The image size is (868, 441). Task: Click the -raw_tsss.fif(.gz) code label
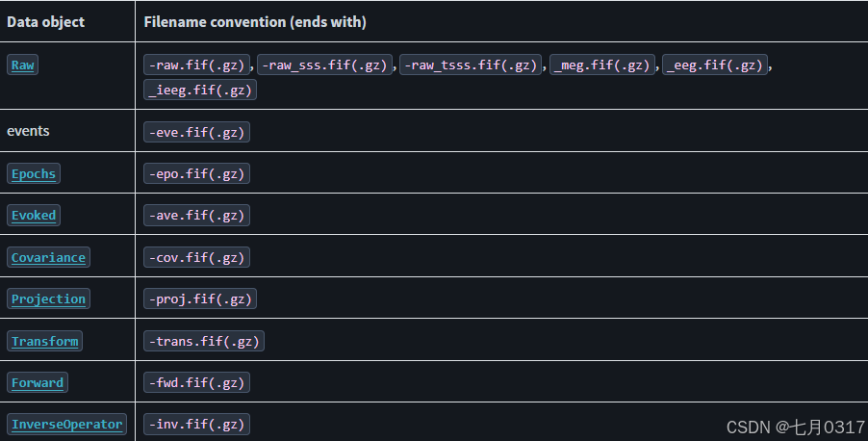point(471,65)
